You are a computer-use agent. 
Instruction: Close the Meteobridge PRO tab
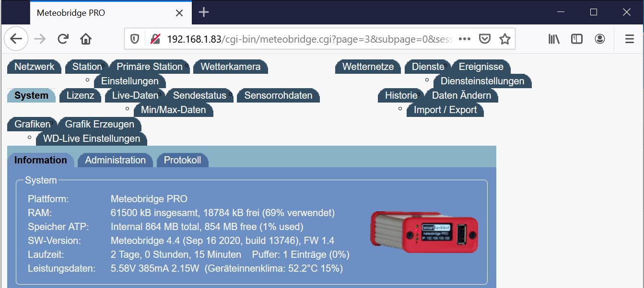179,13
